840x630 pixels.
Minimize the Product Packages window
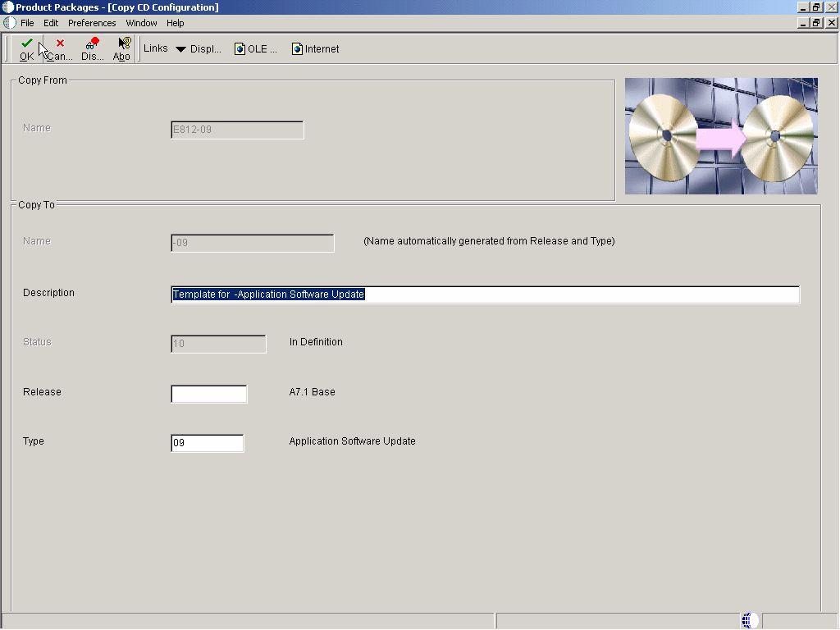click(x=802, y=7)
